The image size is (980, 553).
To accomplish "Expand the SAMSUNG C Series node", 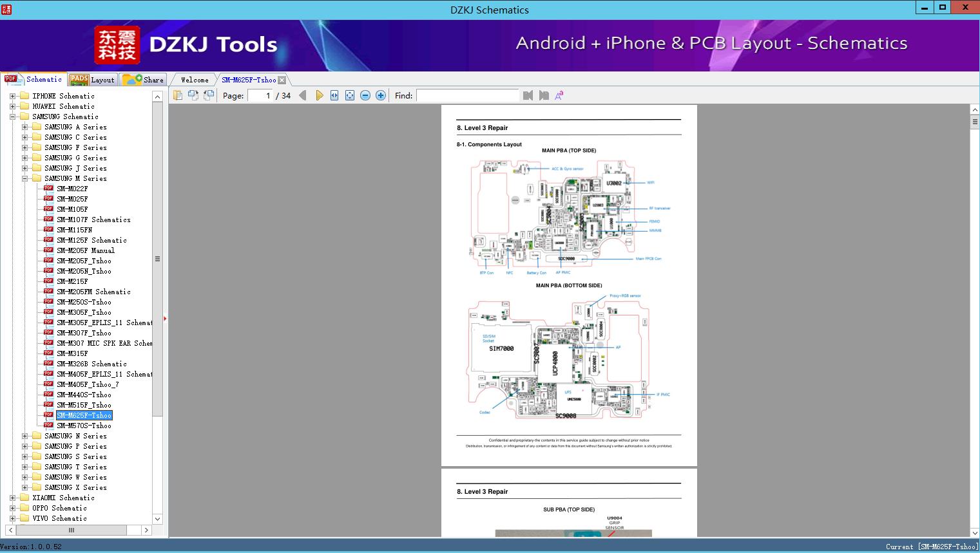I will [x=24, y=137].
